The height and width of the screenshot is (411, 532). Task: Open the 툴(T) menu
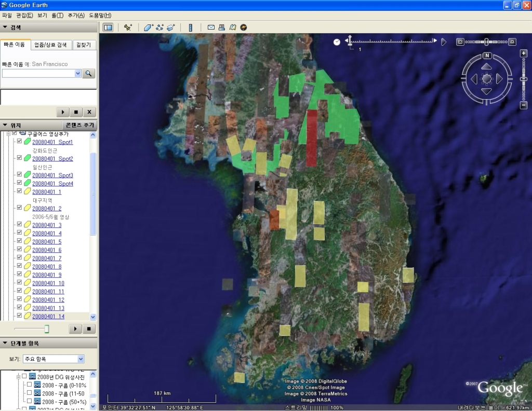[57, 15]
